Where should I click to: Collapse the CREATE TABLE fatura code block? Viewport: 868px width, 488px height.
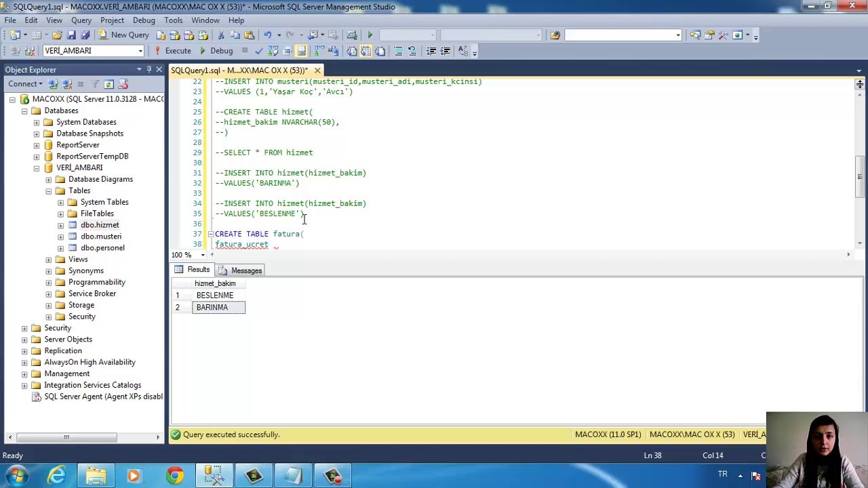click(x=210, y=234)
